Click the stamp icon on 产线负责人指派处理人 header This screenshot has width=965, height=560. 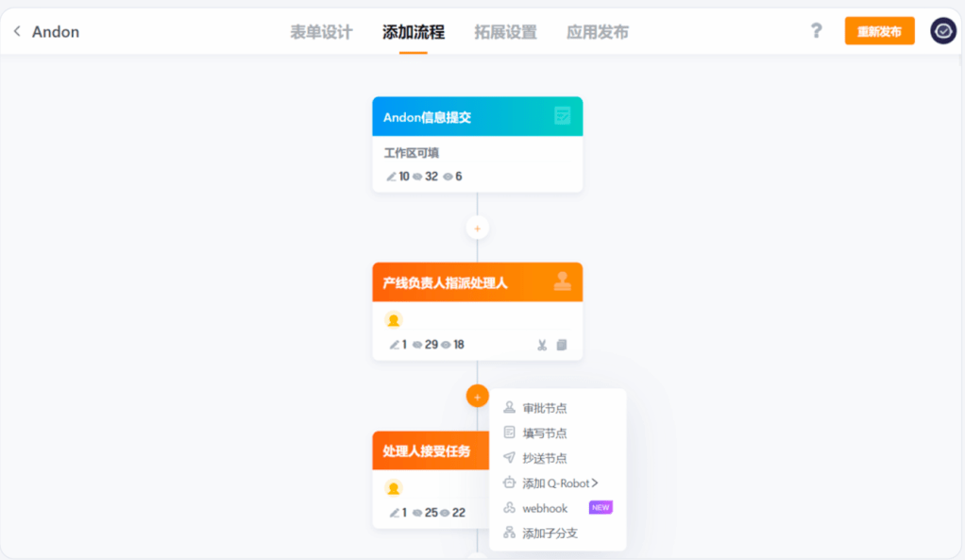562,281
